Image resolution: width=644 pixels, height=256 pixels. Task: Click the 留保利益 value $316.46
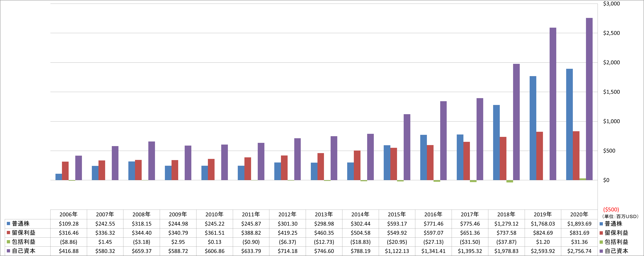pyautogui.click(x=68, y=233)
